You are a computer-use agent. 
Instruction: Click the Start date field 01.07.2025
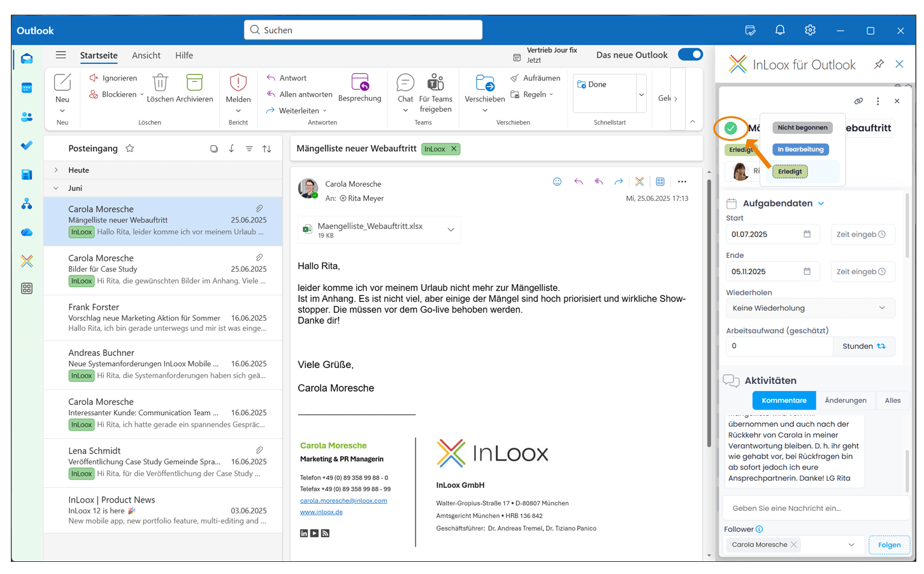[x=772, y=234]
